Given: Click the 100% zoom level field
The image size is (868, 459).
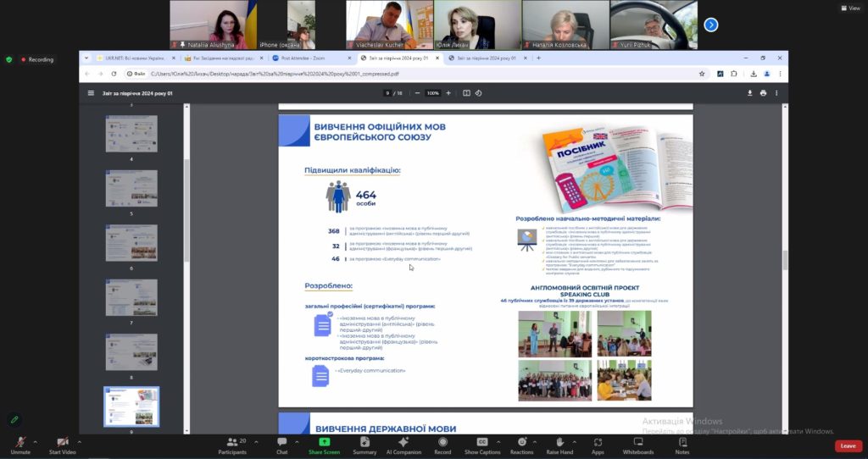Looking at the screenshot, I should point(432,93).
